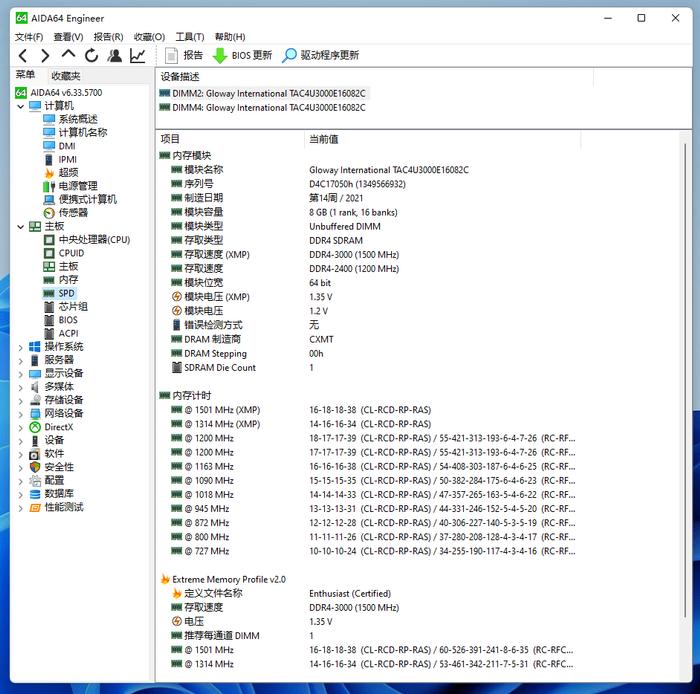The width and height of the screenshot is (700, 694).
Task: Click the 软件 software icon
Action: [34, 454]
